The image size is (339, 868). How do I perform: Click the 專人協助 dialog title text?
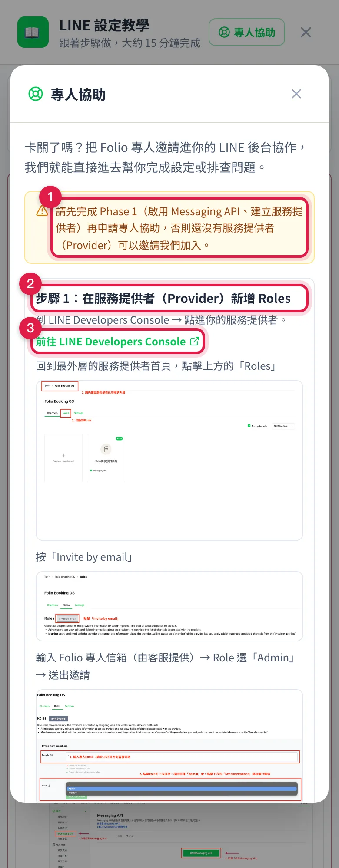78,94
